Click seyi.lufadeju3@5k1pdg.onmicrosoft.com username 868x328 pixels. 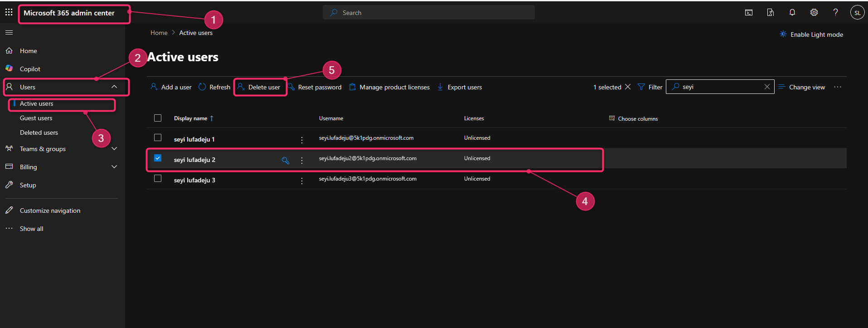coord(368,179)
